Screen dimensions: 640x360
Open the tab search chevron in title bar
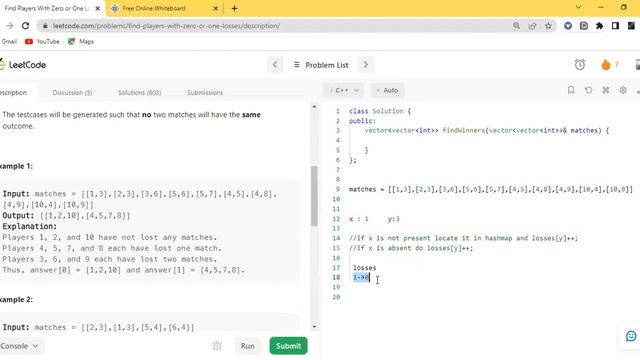click(578, 7)
